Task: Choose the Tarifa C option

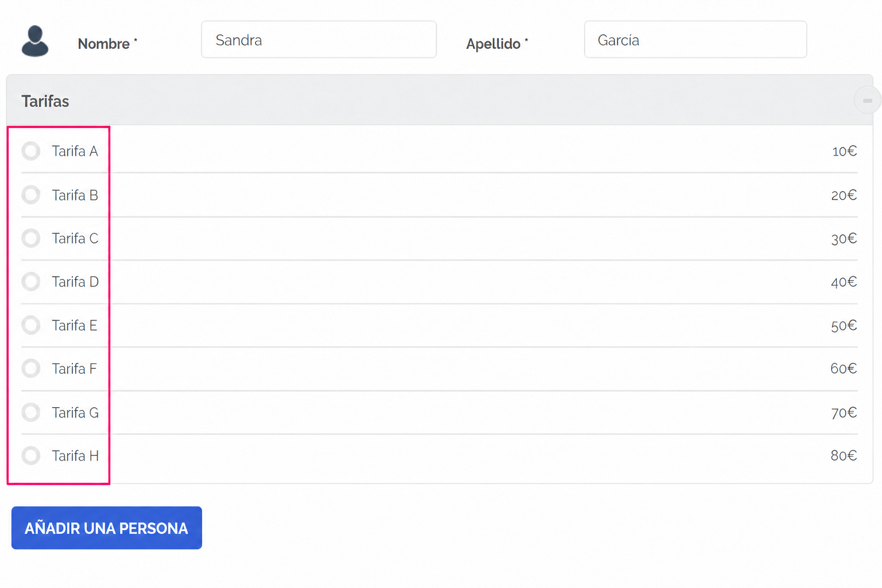Action: 31,238
